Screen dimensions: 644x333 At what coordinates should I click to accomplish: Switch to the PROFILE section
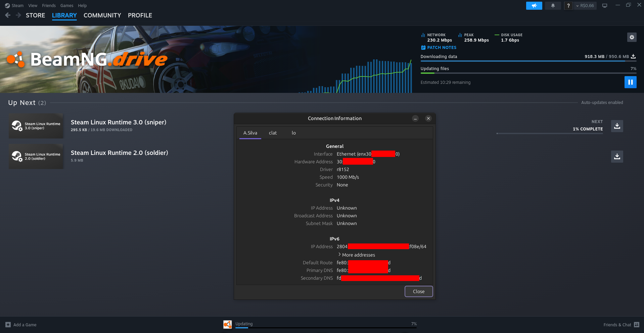(x=140, y=15)
